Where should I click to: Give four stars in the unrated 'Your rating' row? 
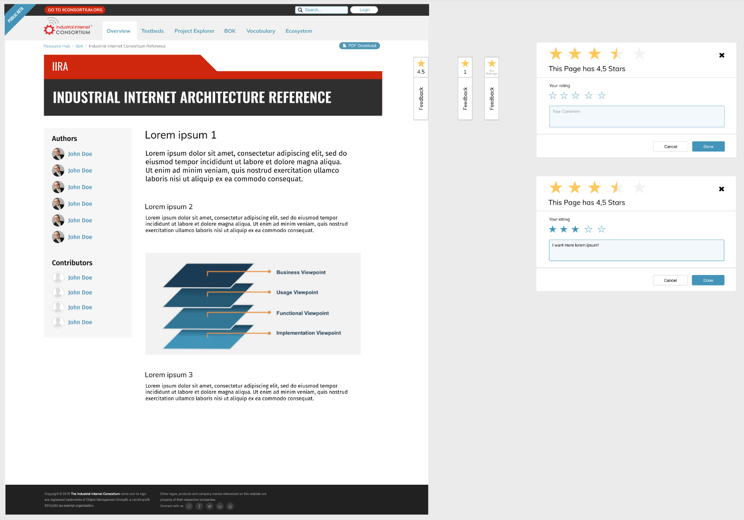[588, 95]
